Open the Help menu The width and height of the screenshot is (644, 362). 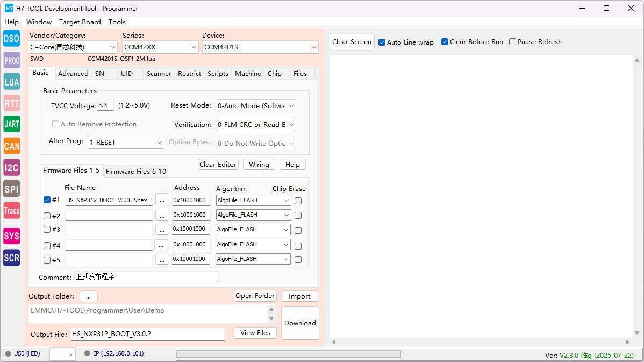pos(11,22)
